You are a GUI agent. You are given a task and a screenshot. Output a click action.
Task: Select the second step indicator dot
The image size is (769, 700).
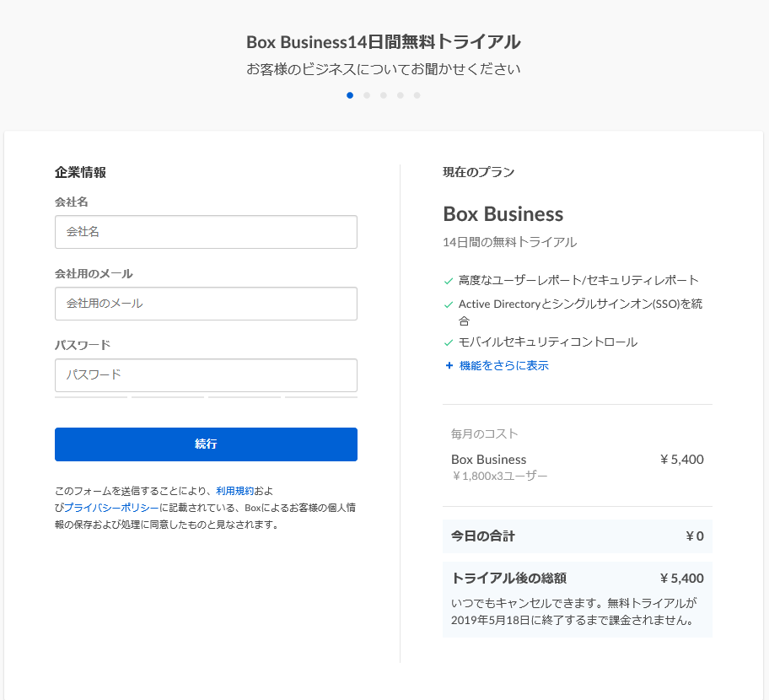367,95
